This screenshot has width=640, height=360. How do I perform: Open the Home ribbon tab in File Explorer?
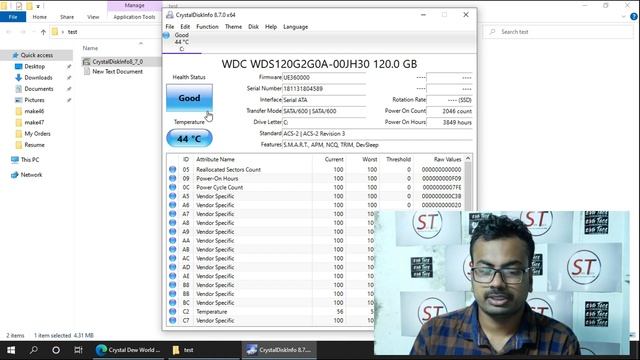(40, 17)
